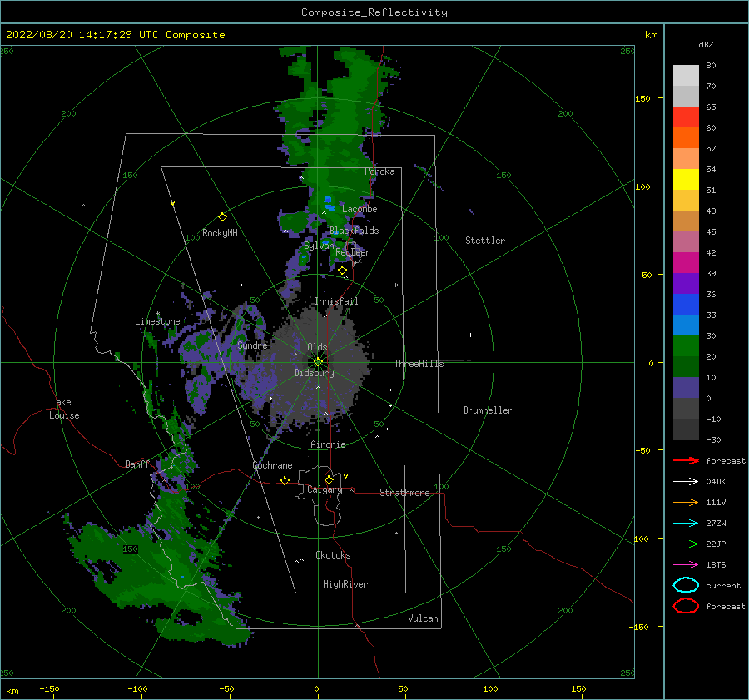
Task: Click the ThreeHills label
Action: point(419,364)
